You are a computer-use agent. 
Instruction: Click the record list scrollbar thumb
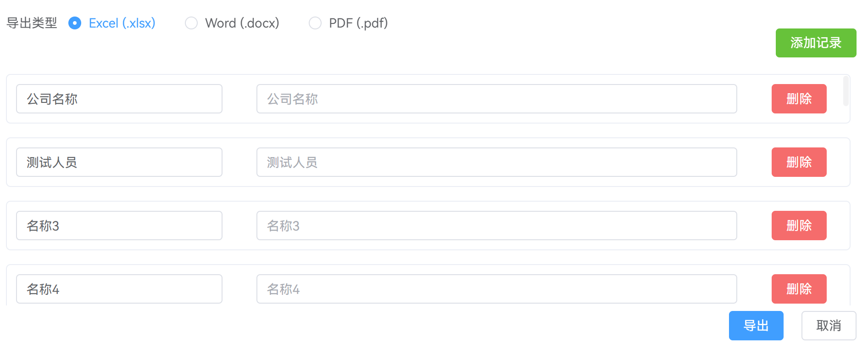[x=846, y=91]
